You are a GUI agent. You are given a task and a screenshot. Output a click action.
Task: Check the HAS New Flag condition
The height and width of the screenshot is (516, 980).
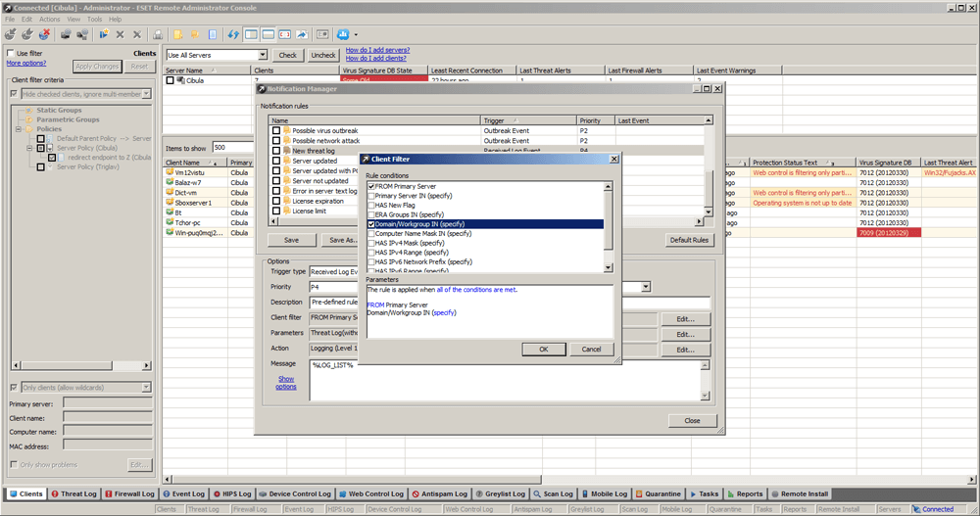[x=371, y=206]
